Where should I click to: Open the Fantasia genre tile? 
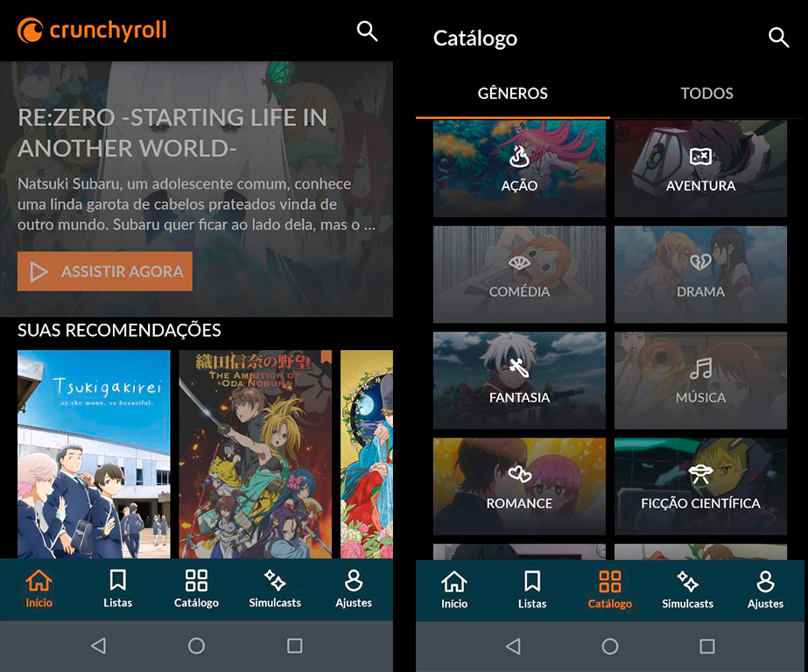(519, 381)
